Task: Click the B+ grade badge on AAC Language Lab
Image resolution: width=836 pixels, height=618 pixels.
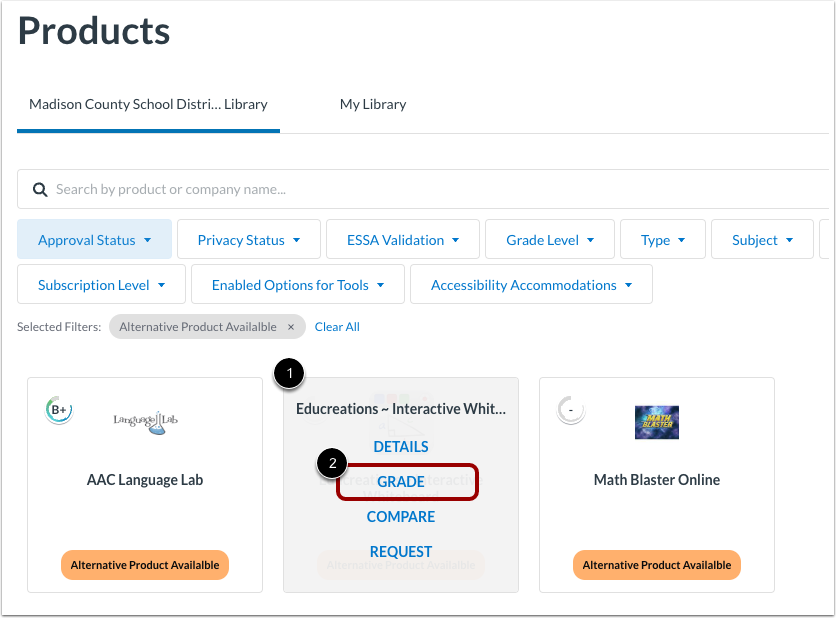Action: tap(59, 410)
